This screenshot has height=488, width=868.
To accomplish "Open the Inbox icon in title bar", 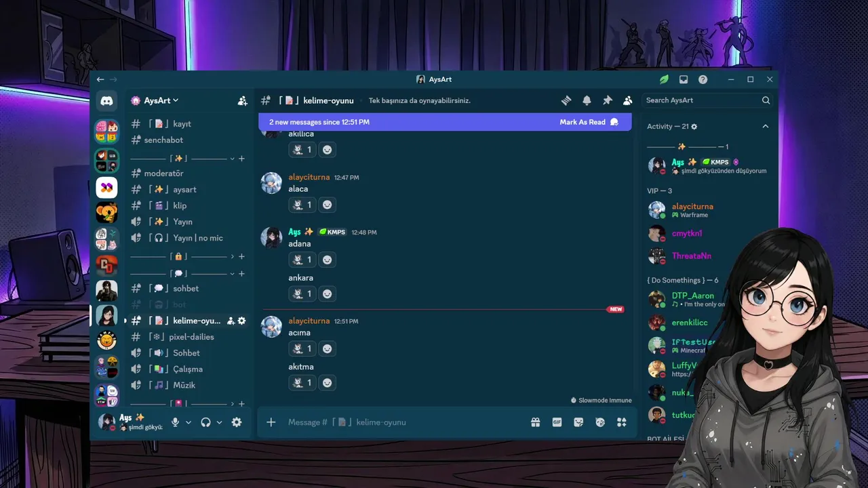I will (684, 79).
